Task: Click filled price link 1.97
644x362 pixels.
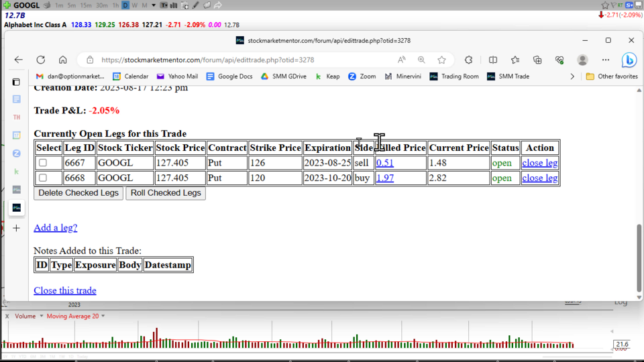Action: [x=385, y=178]
